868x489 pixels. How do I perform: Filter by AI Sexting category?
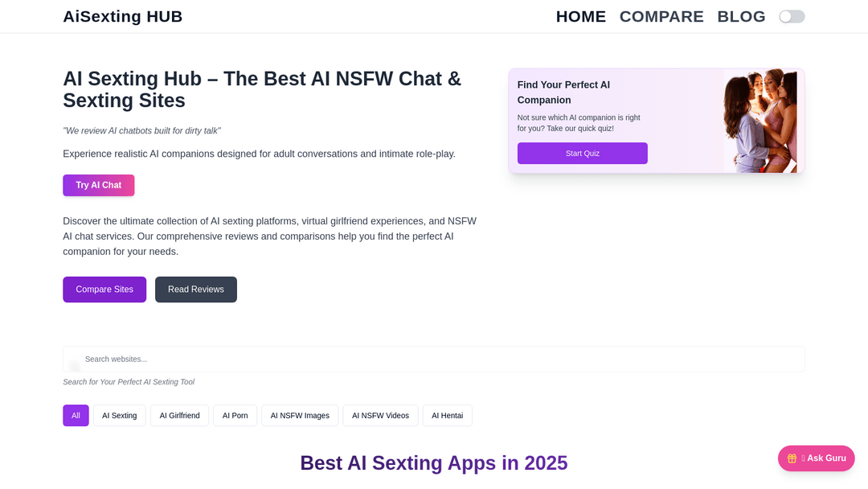[x=120, y=415]
